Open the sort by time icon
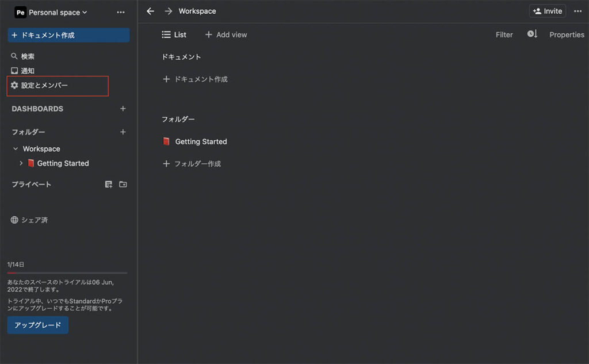589x364 pixels. click(532, 35)
